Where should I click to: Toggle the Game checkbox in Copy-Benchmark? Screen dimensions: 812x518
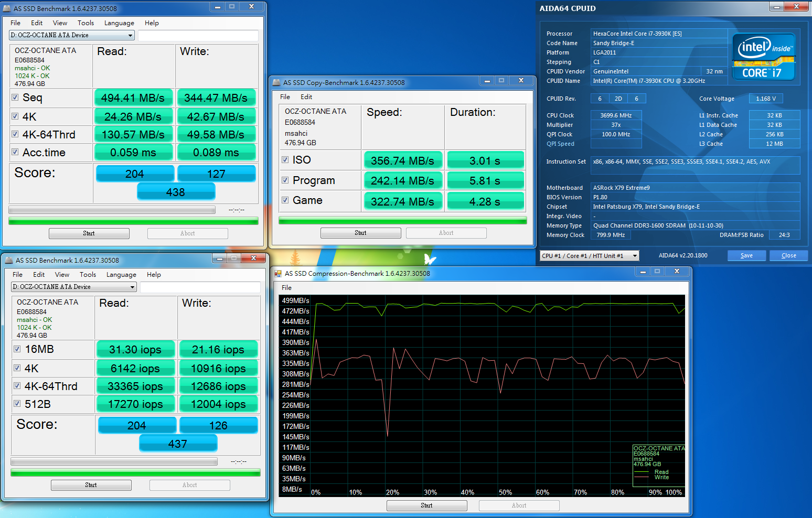pos(285,200)
